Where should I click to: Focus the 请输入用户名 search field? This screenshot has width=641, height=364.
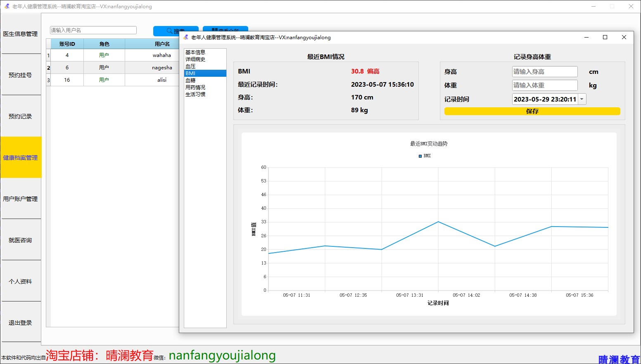(x=93, y=30)
